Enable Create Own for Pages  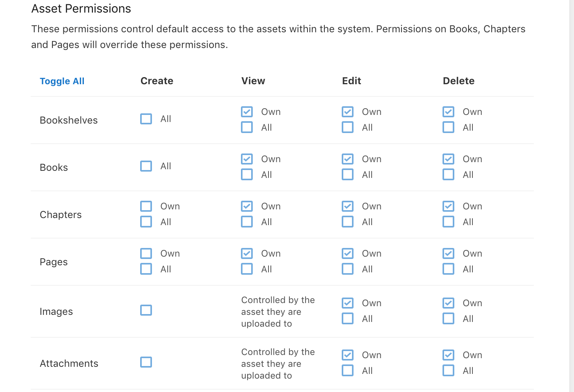tap(146, 253)
